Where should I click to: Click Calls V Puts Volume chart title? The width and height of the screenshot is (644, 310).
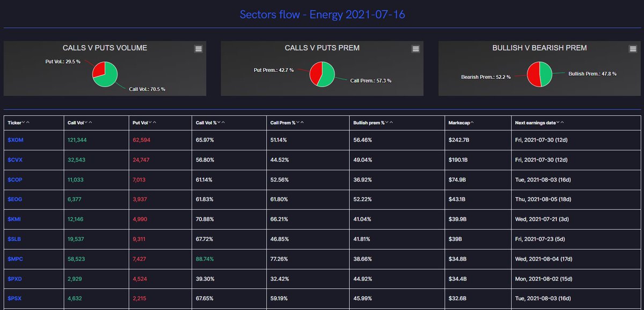[105, 48]
